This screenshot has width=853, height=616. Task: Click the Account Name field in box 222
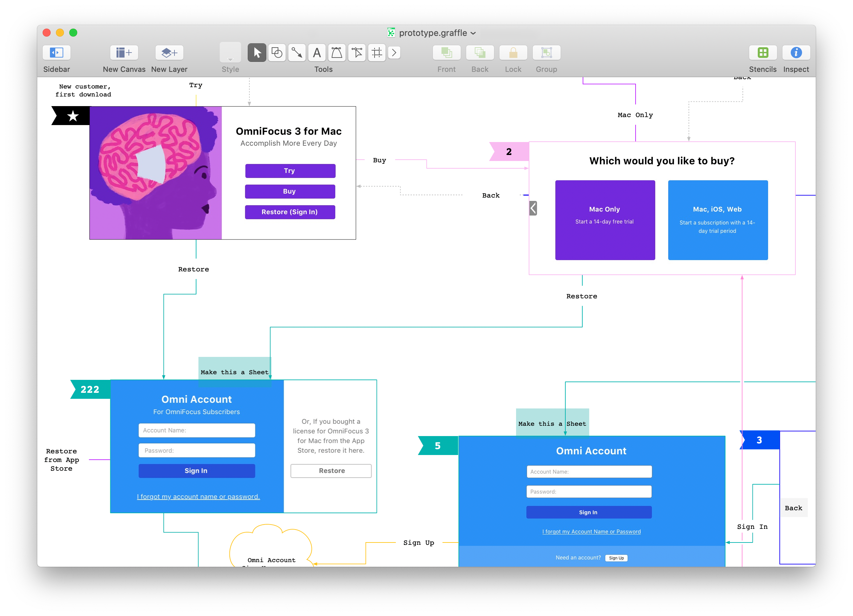[197, 430]
